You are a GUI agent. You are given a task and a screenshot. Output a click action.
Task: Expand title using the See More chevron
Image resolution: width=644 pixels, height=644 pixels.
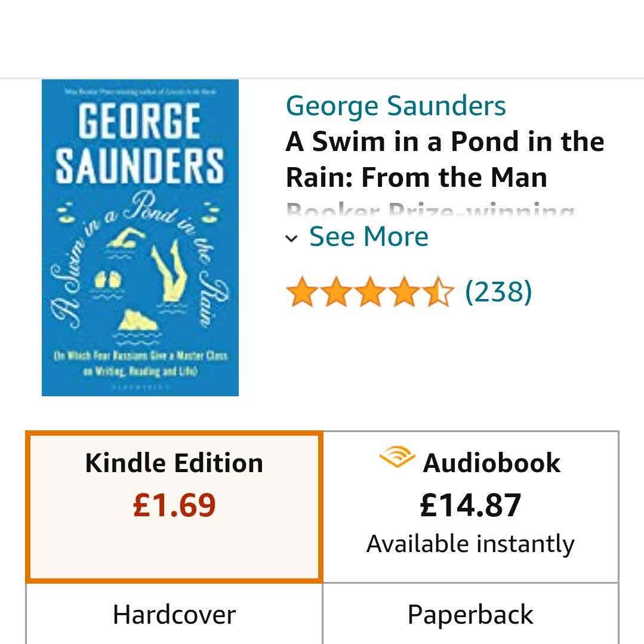[x=291, y=239]
